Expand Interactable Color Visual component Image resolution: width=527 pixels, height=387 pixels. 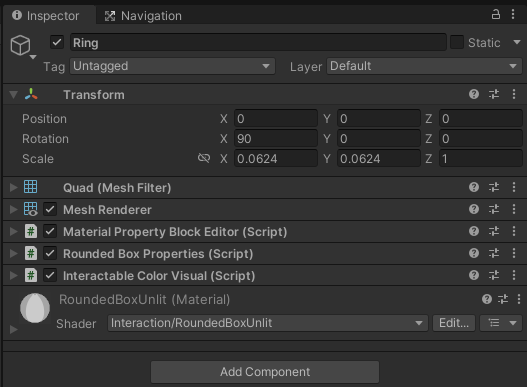(x=13, y=275)
